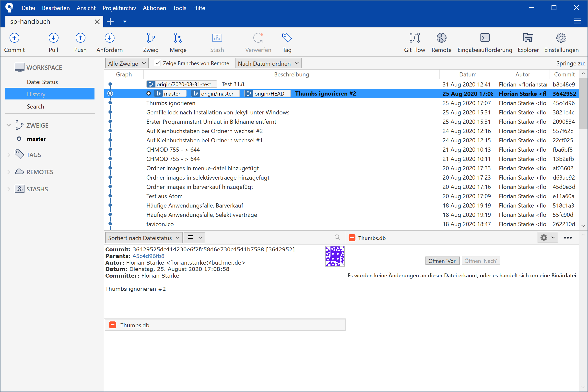The height and width of the screenshot is (392, 588).
Task: Pull changes using the Pull icon
Action: (x=53, y=38)
